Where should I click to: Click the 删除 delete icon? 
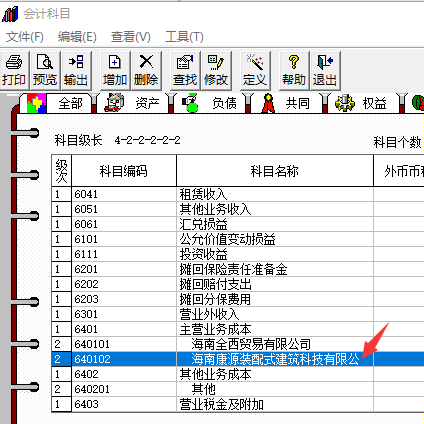coord(146,71)
